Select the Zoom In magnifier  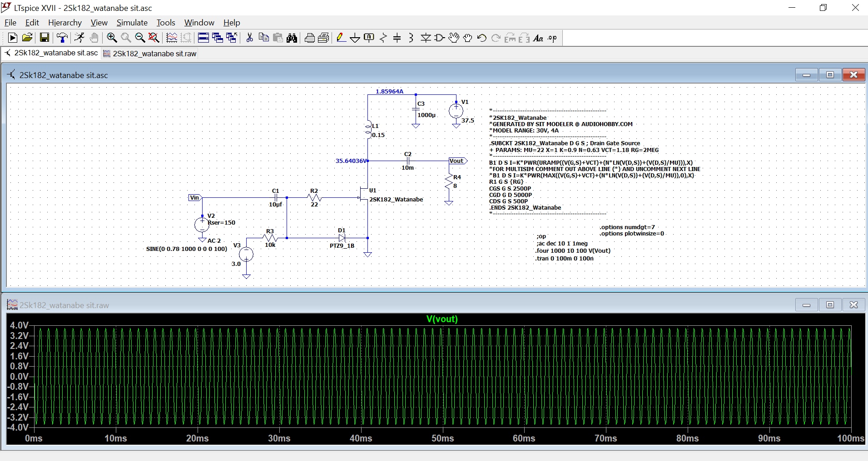112,38
